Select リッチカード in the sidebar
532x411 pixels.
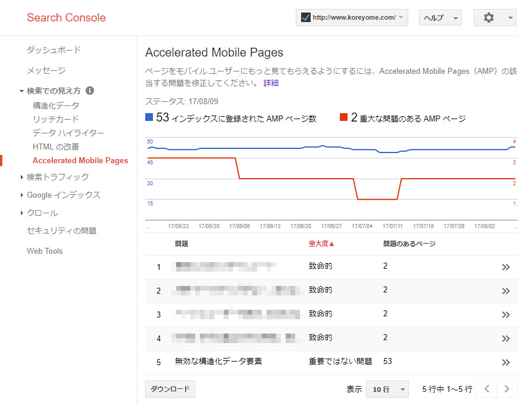[x=56, y=119]
